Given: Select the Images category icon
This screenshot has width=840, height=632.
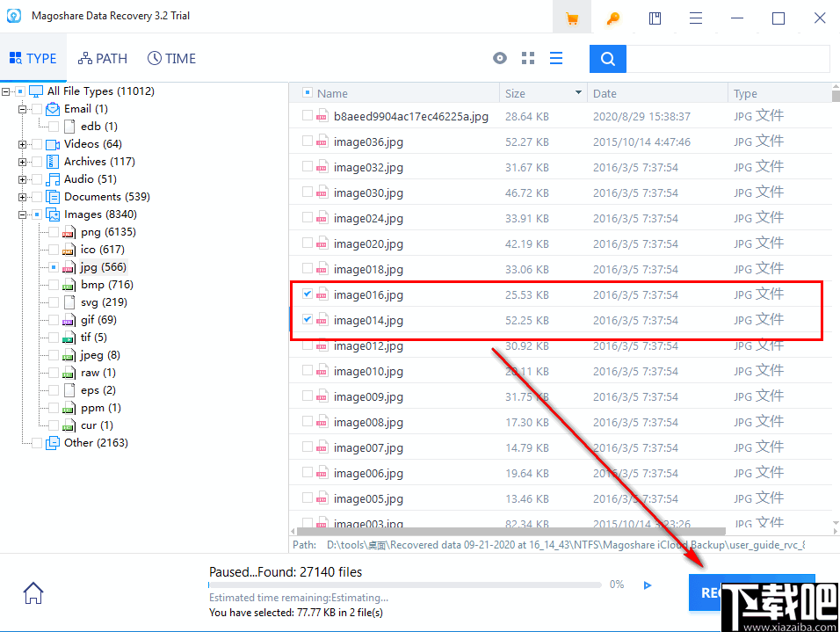Looking at the screenshot, I should (x=53, y=214).
